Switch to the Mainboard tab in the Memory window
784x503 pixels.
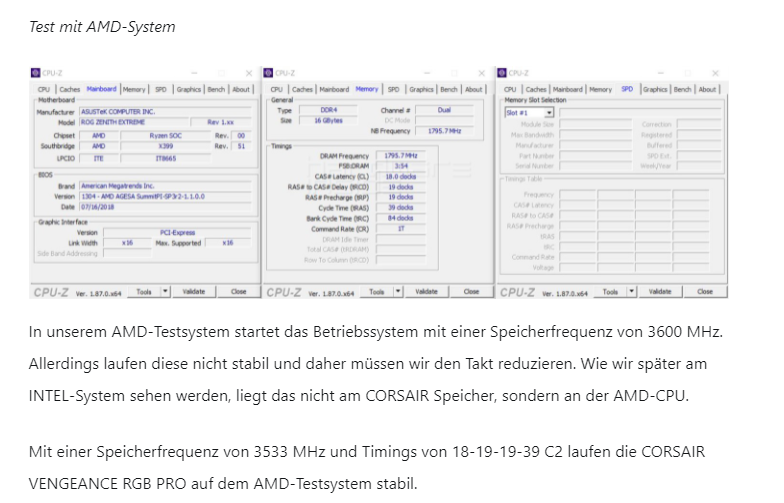[x=334, y=90]
